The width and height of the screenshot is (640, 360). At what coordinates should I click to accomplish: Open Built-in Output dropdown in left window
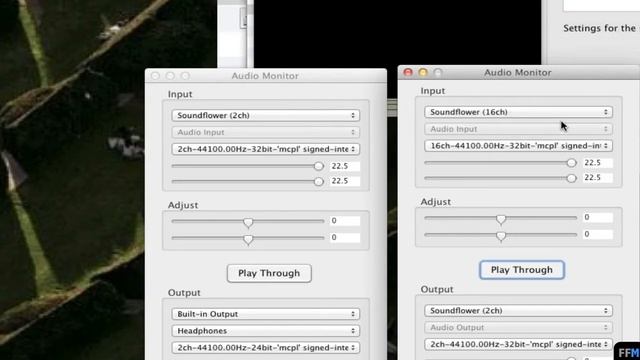266,314
